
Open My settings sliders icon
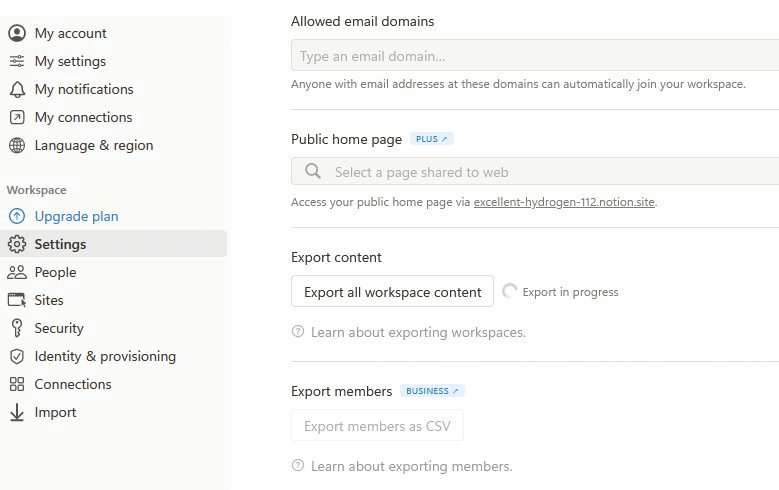coord(17,61)
